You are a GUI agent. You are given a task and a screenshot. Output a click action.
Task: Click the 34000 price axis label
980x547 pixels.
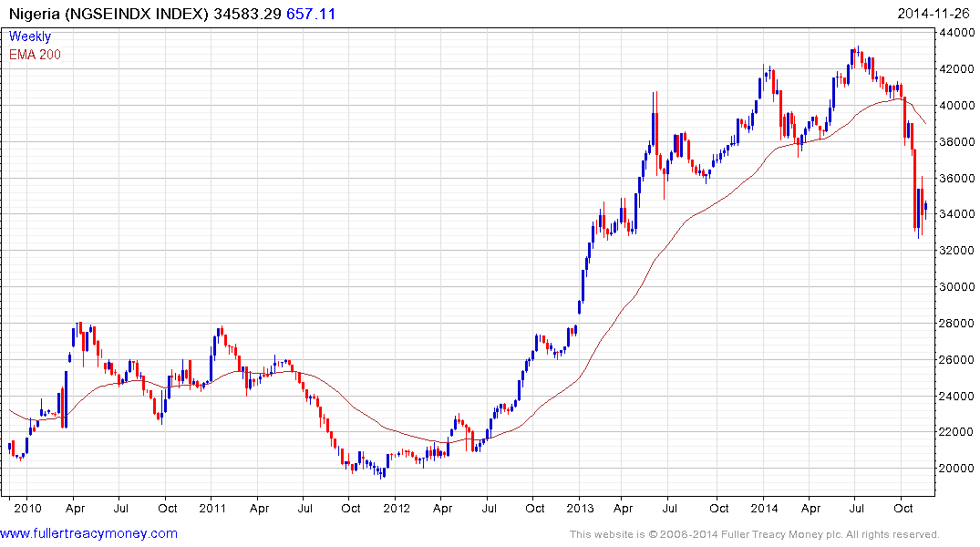pos(956,214)
